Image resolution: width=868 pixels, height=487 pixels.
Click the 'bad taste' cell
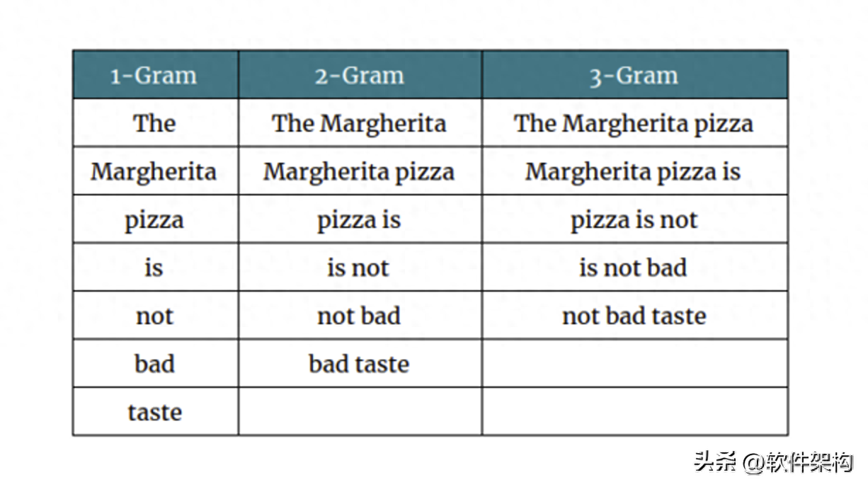(360, 364)
